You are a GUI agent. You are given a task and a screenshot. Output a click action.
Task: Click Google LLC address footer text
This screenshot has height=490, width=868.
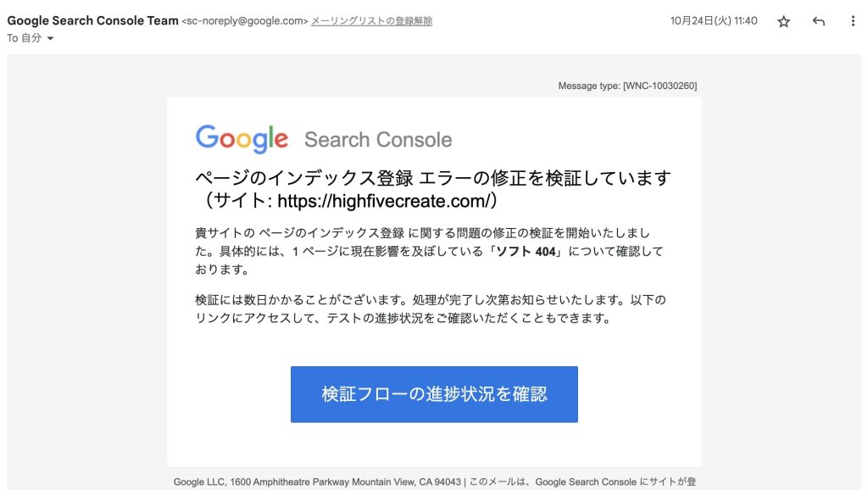click(x=317, y=482)
